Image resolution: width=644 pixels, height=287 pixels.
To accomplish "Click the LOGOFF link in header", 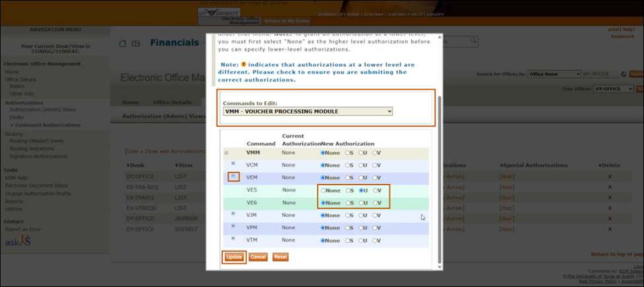I will 435,15.
